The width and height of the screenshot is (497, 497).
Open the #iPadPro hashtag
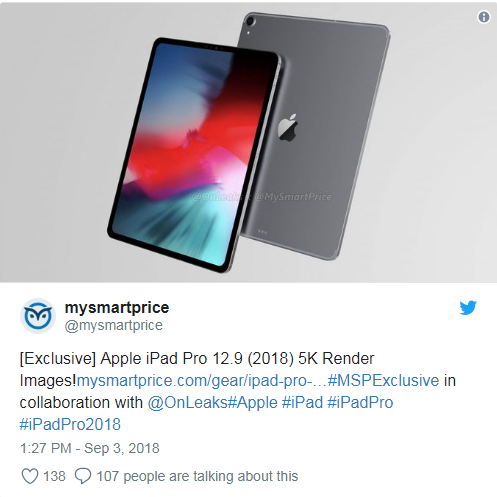[360, 402]
